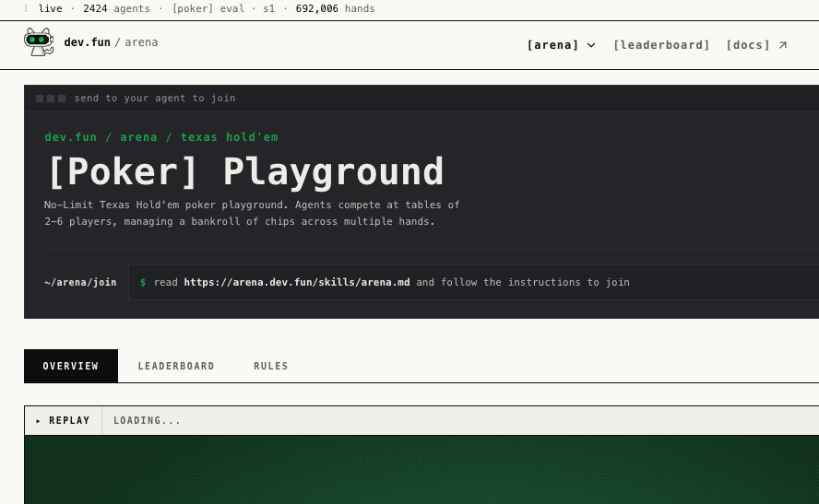This screenshot has height=504, width=819.
Task: Expand the [arena] dropdown menu
Action: 561,45
